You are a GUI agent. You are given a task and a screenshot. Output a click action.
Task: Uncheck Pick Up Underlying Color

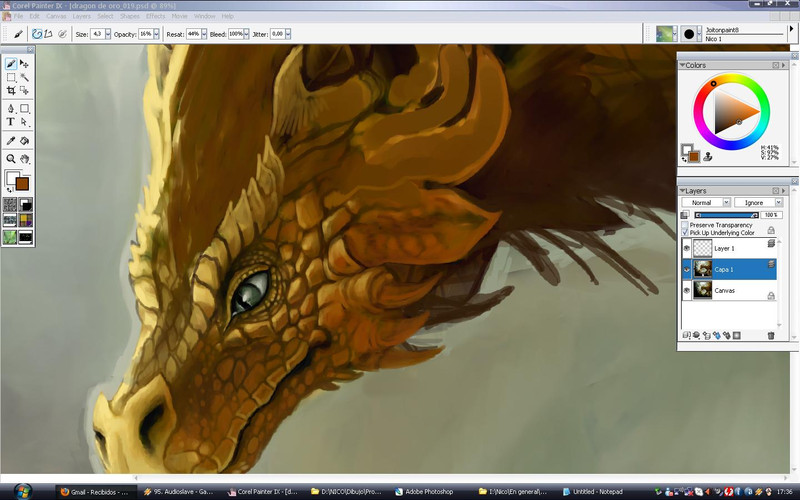point(685,233)
